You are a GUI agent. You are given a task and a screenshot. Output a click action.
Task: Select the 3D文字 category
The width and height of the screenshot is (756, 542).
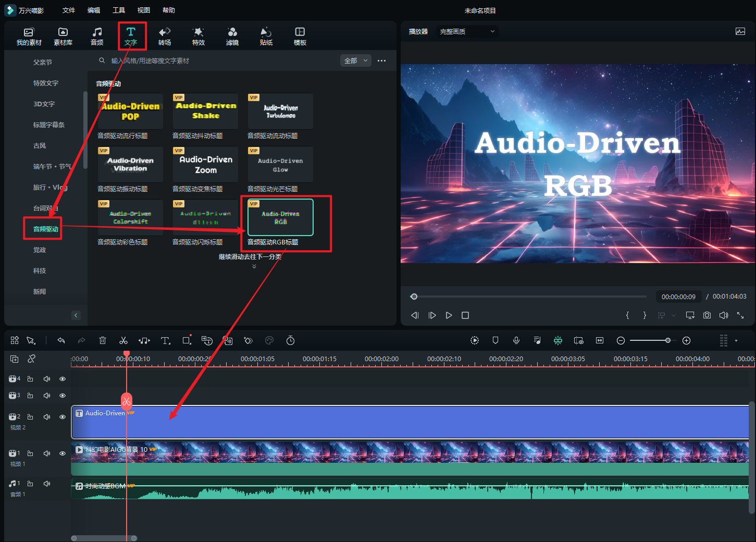pyautogui.click(x=44, y=104)
